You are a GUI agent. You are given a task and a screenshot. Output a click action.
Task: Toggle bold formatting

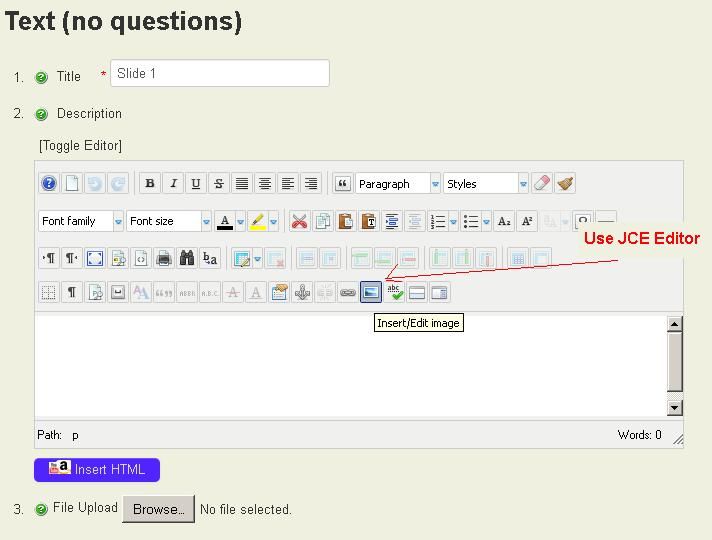(150, 184)
